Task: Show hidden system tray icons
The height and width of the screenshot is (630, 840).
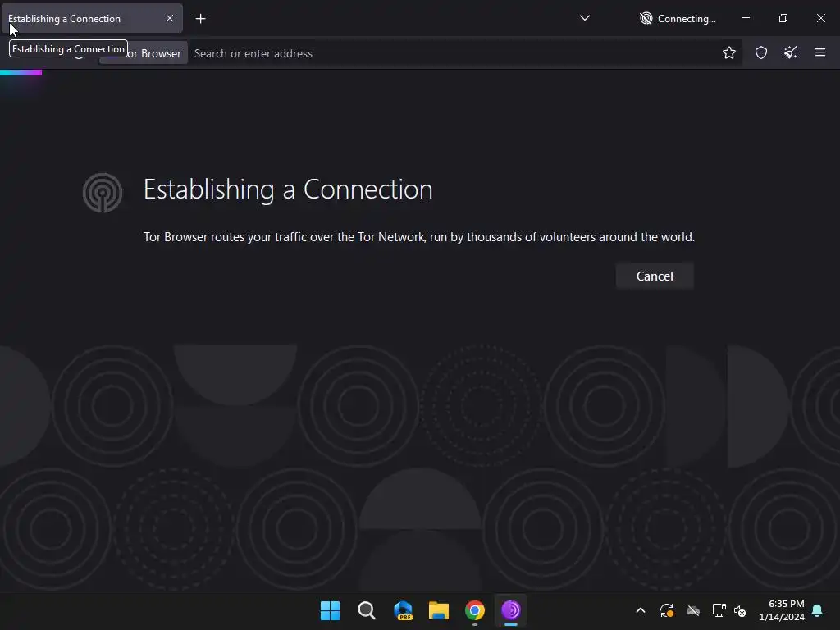Action: [640, 610]
